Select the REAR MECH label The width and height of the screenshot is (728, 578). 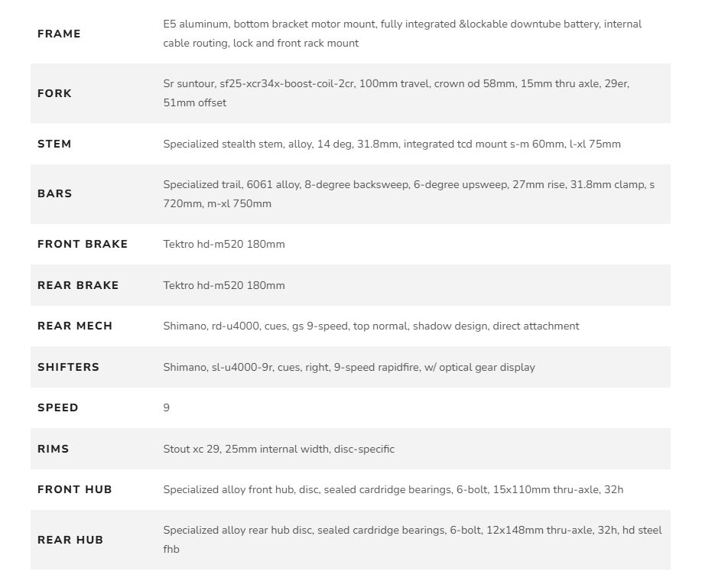tap(75, 326)
